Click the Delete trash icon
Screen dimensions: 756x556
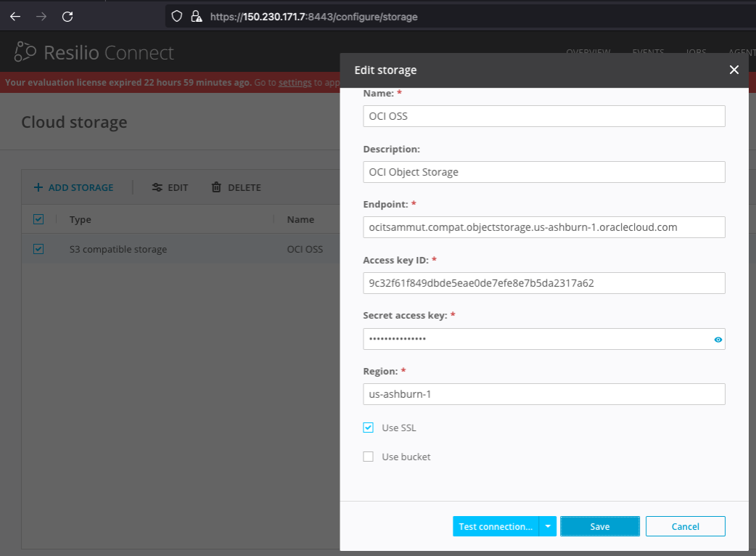[215, 187]
